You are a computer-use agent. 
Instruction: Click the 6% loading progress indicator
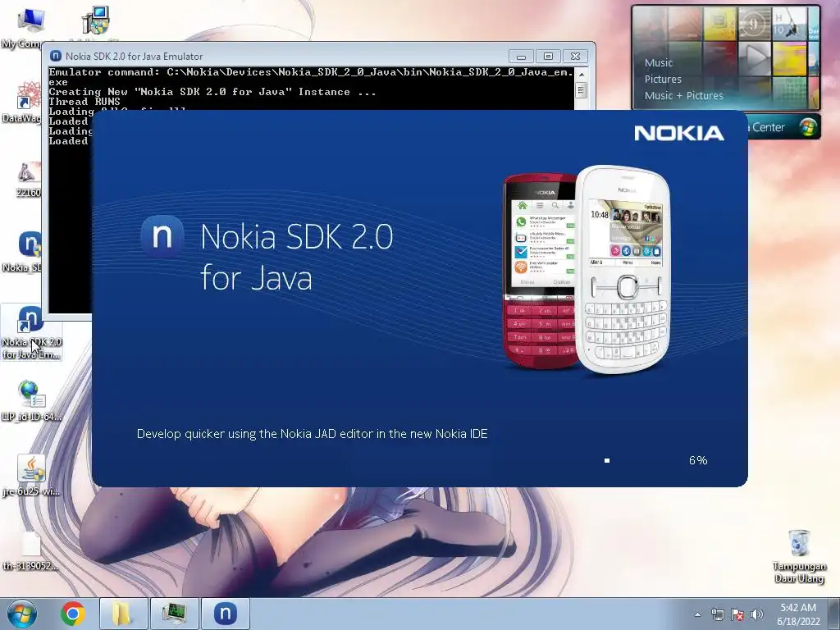click(x=698, y=460)
